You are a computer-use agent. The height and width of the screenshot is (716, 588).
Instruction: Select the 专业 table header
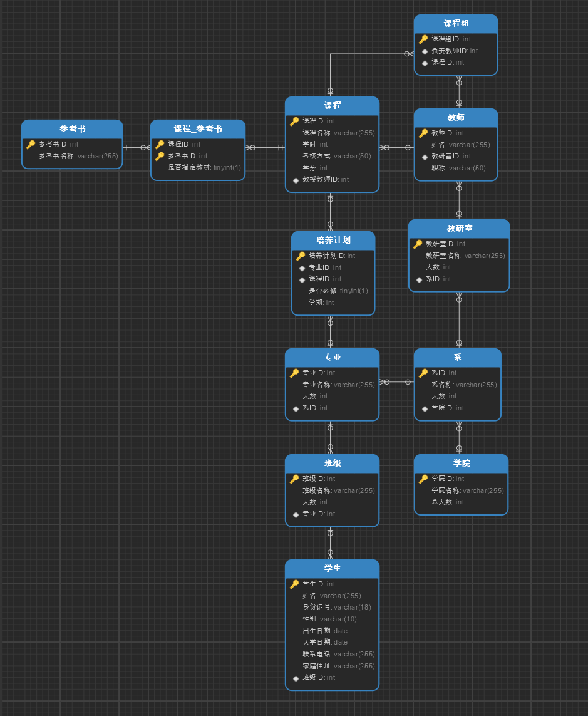pos(333,358)
